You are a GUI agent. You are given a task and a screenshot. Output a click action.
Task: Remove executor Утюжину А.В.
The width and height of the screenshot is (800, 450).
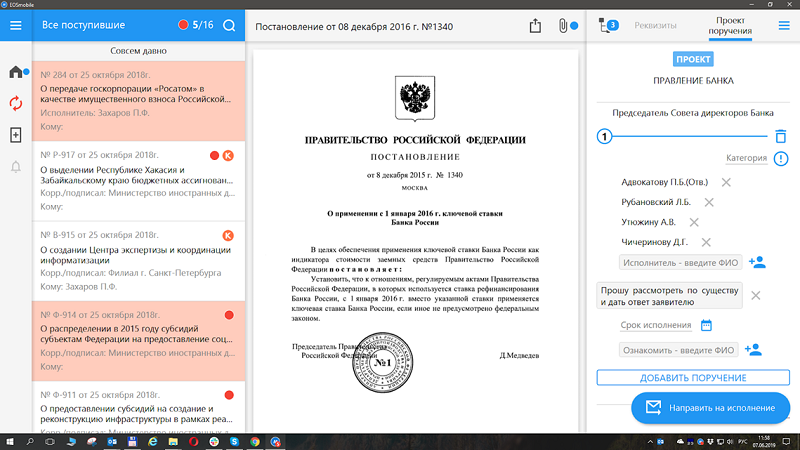[694, 222]
